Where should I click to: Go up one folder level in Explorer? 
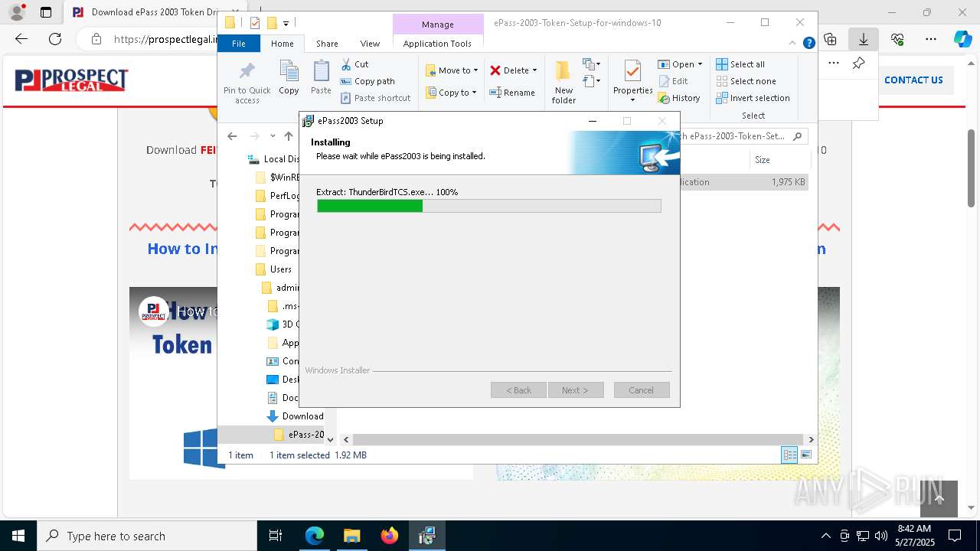pos(288,136)
